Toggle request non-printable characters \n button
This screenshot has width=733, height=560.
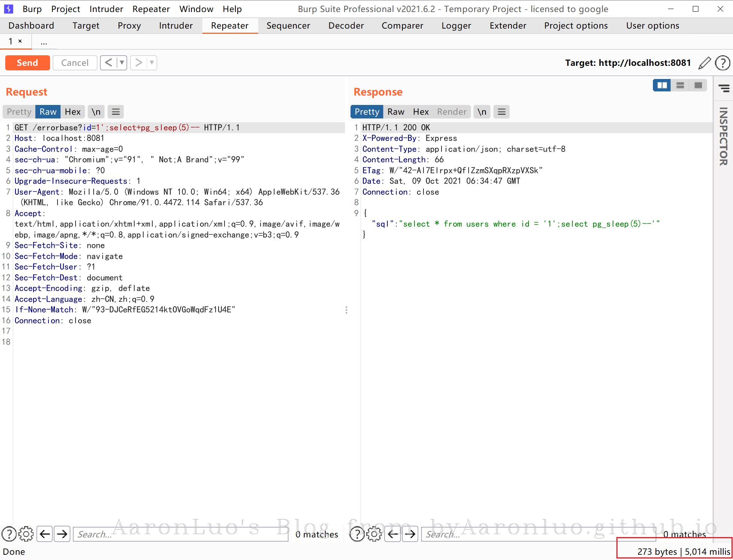pyautogui.click(x=96, y=112)
